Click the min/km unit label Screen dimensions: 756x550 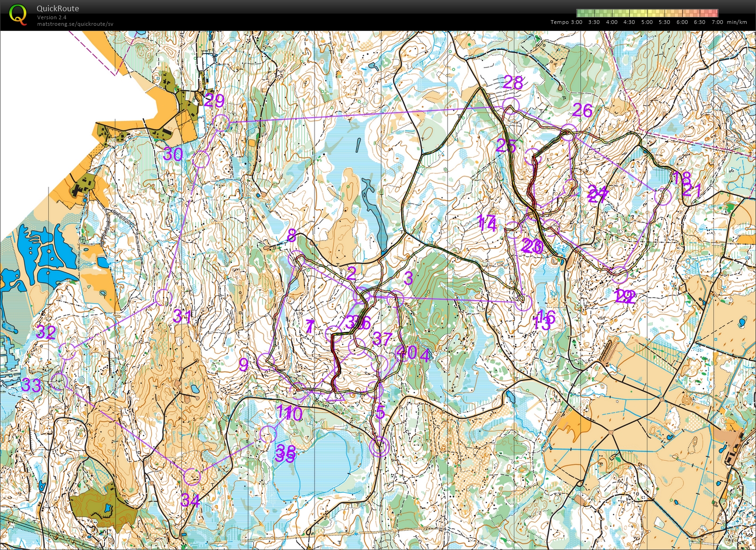coord(737,22)
